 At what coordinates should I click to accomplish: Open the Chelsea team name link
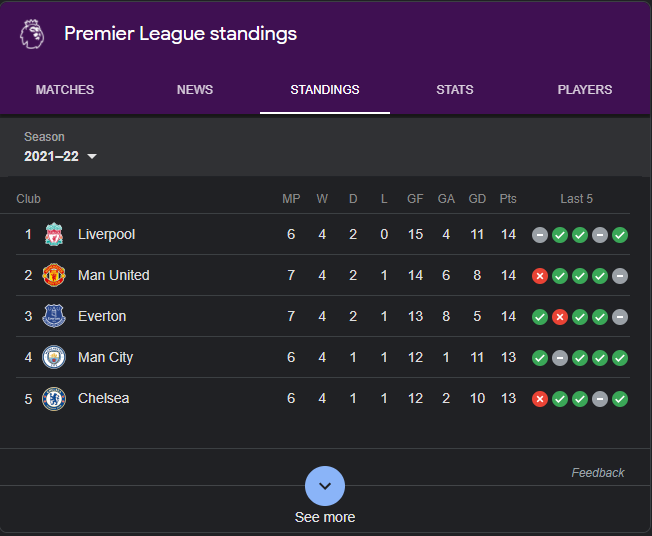point(104,398)
